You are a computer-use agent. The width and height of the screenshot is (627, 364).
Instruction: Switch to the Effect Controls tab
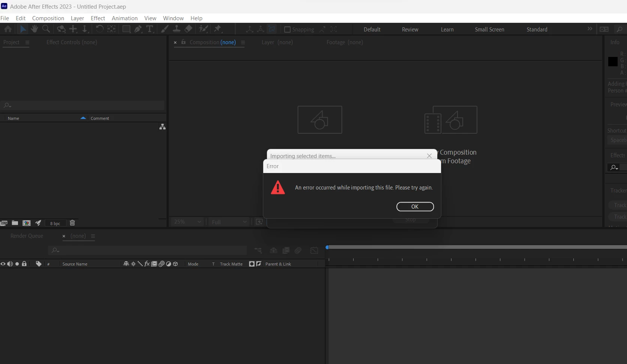[x=72, y=42]
